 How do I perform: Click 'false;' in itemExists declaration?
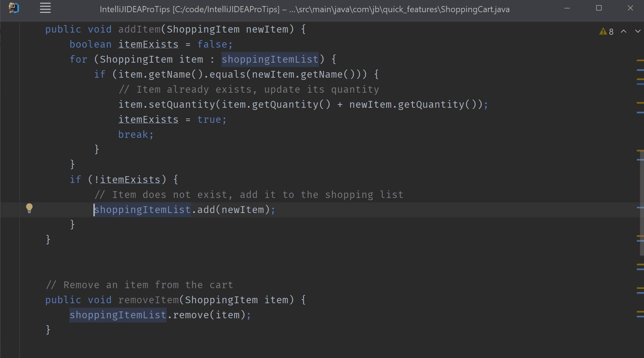[215, 44]
